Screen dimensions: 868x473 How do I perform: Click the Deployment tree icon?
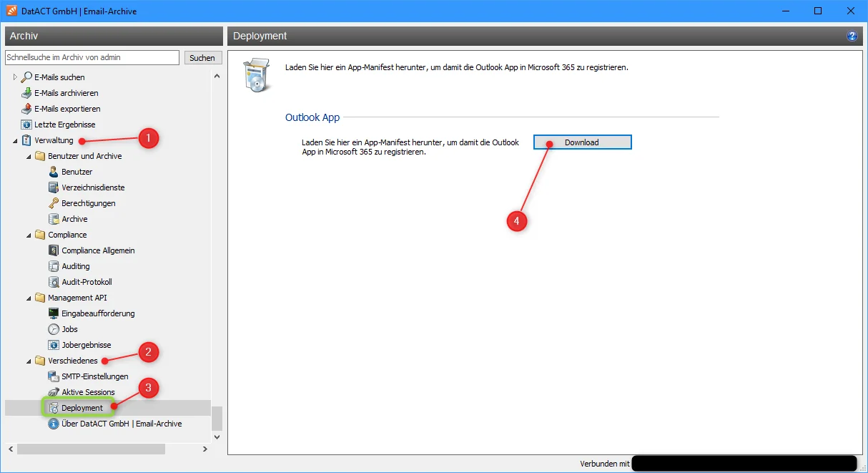[x=54, y=408]
